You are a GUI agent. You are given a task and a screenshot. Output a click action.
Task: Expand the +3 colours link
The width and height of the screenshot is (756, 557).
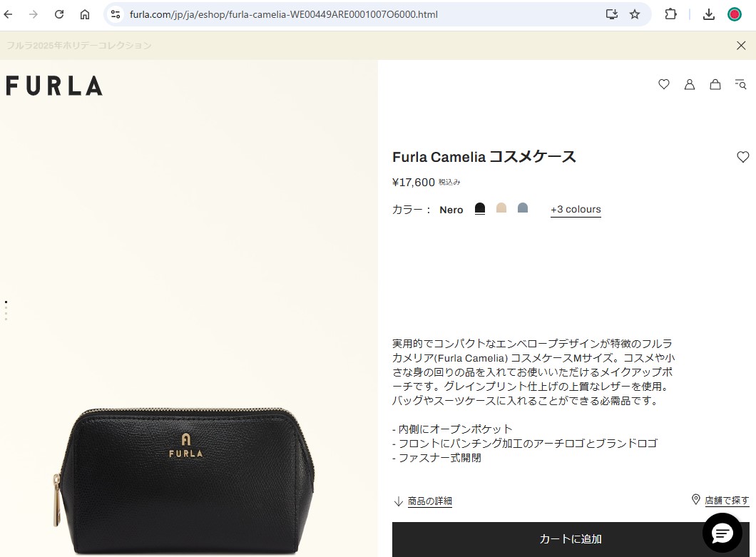[x=576, y=209]
